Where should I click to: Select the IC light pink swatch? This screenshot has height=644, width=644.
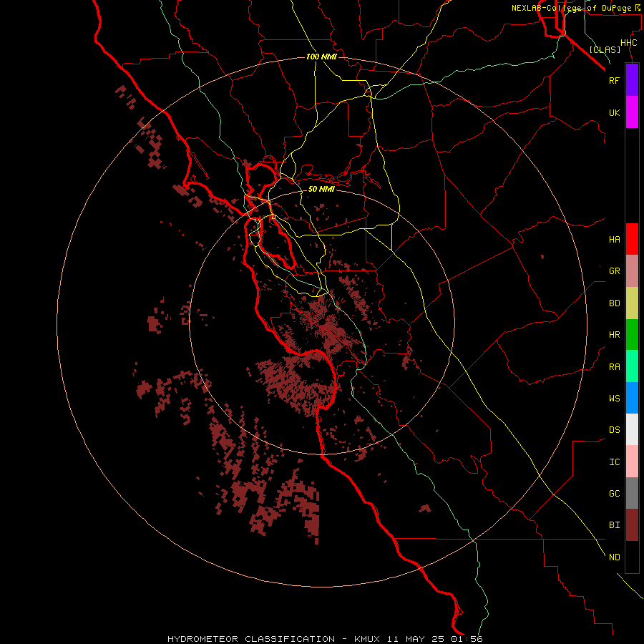pyautogui.click(x=632, y=462)
